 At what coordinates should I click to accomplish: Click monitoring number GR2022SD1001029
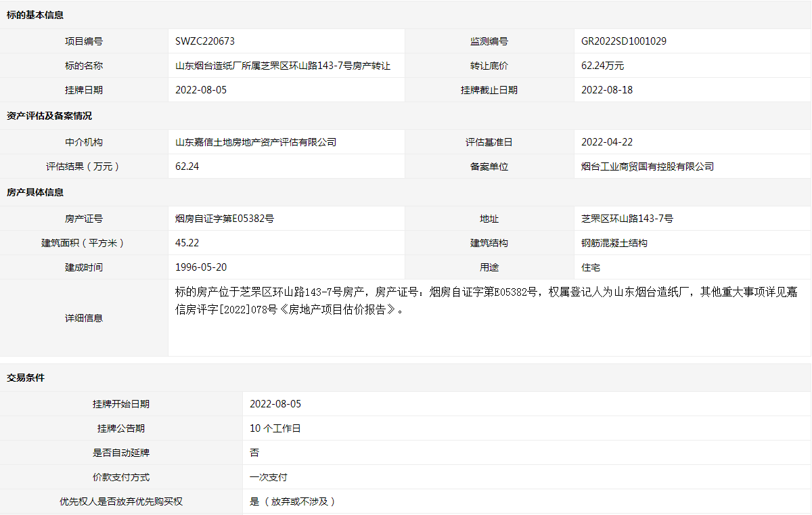[x=624, y=41]
